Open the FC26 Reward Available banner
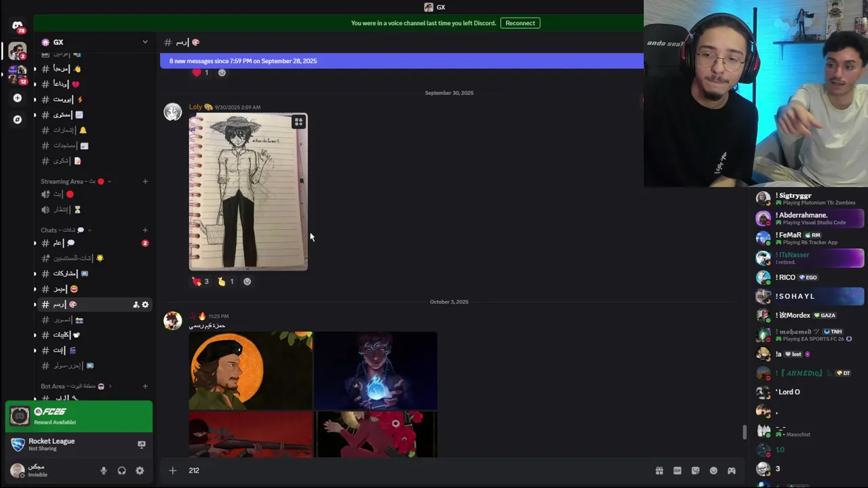This screenshot has height=488, width=868. 79,416
